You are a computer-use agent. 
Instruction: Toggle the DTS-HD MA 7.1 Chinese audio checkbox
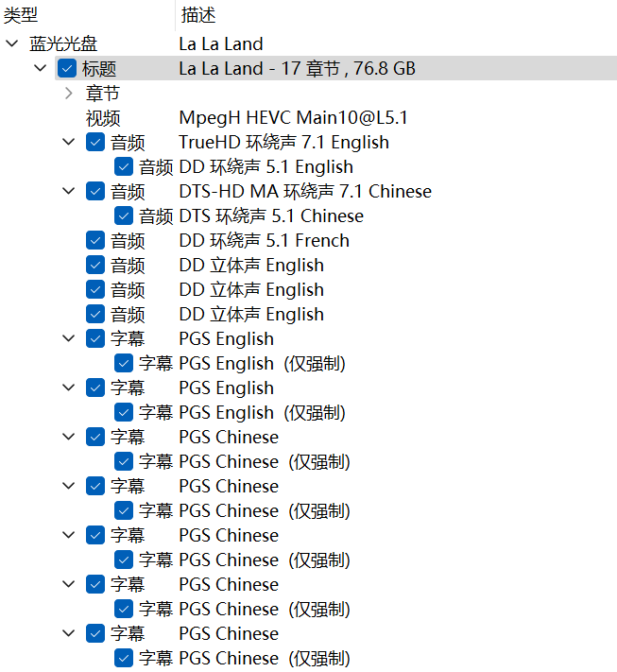95,191
